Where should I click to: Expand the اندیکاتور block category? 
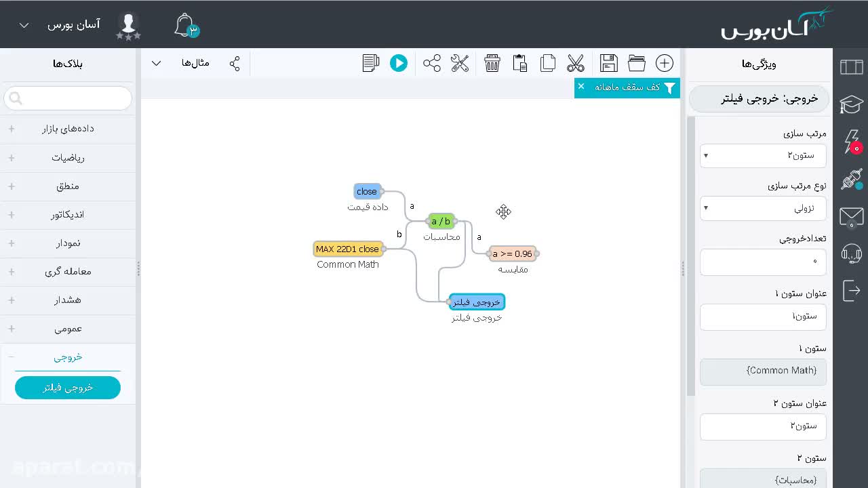[x=68, y=215]
